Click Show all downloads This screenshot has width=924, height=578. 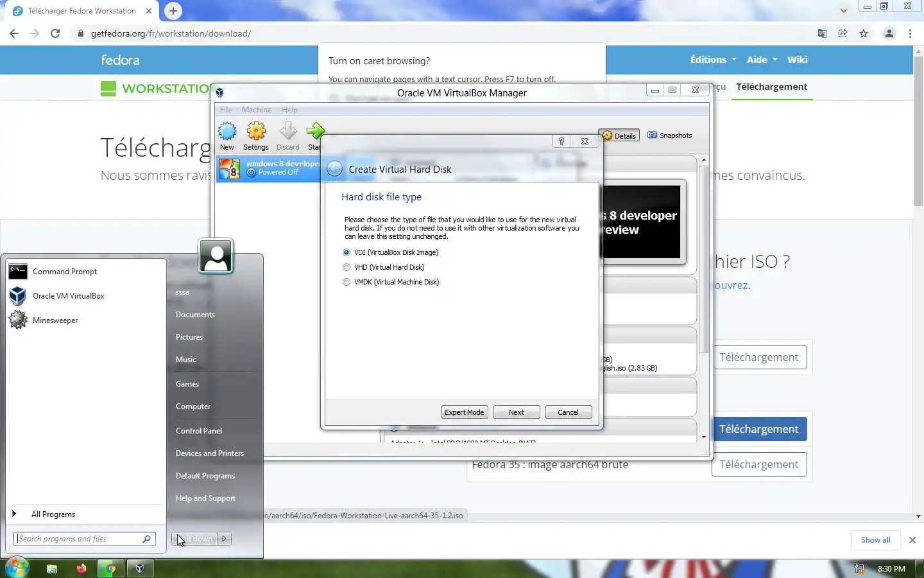[x=875, y=540]
